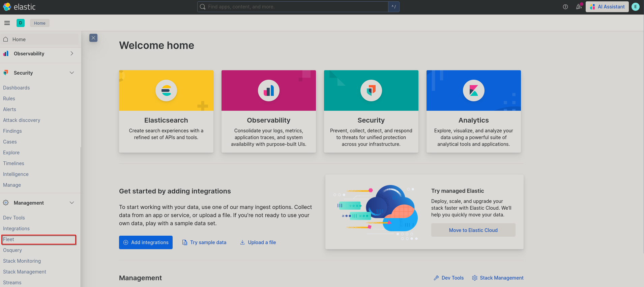Click the Security section label in sidebar
Screen dimensions: 644x287
pos(23,73)
